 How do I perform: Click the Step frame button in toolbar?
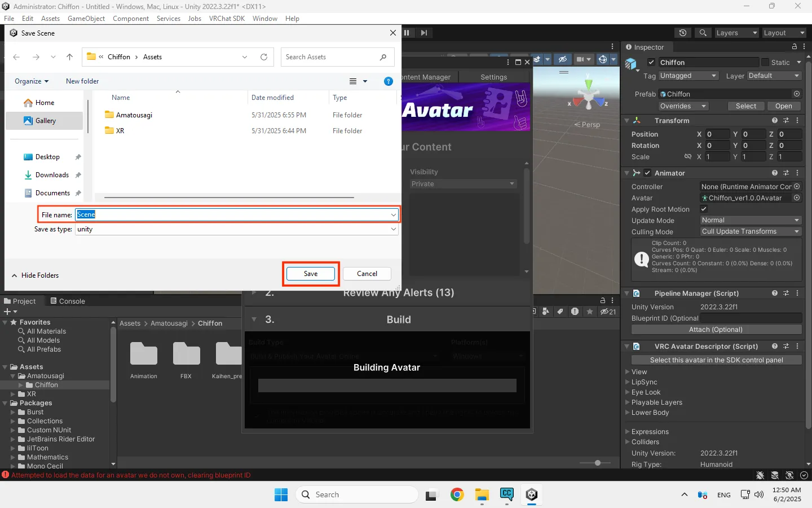[x=424, y=33]
